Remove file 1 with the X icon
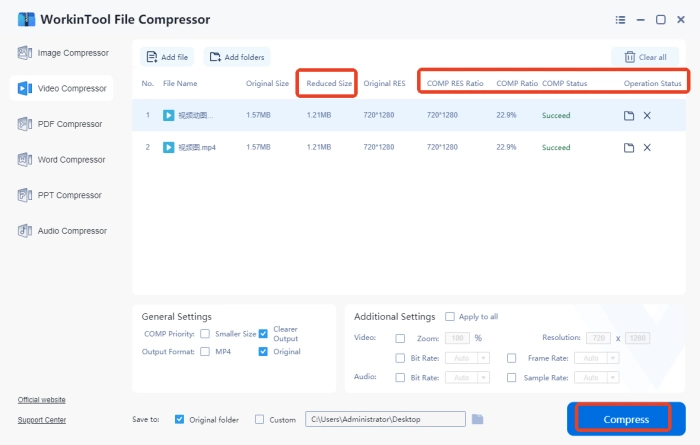The height and width of the screenshot is (445, 700). click(647, 116)
